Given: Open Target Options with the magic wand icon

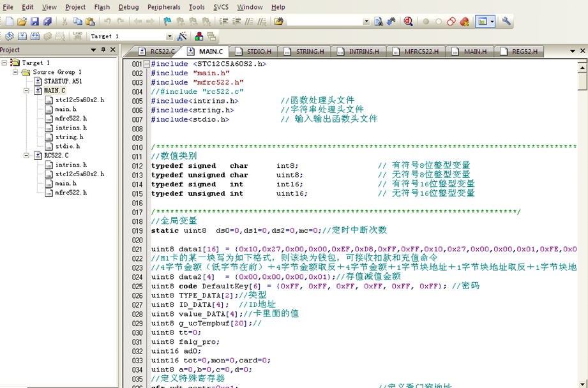Looking at the screenshot, I should (182, 36).
